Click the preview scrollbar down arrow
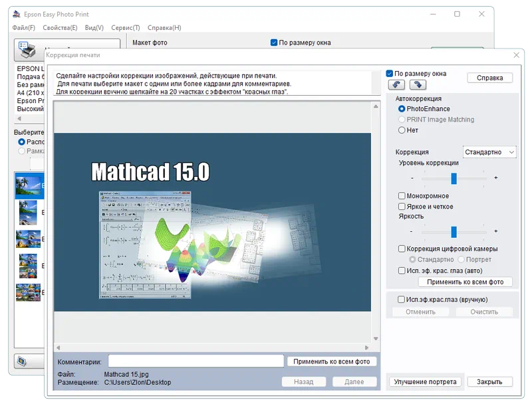The height and width of the screenshot is (406, 532). (376, 339)
